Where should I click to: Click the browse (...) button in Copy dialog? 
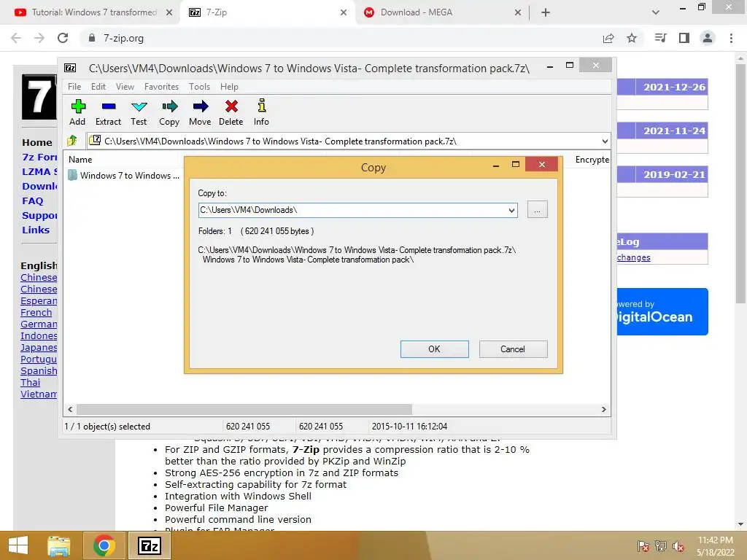tap(538, 210)
